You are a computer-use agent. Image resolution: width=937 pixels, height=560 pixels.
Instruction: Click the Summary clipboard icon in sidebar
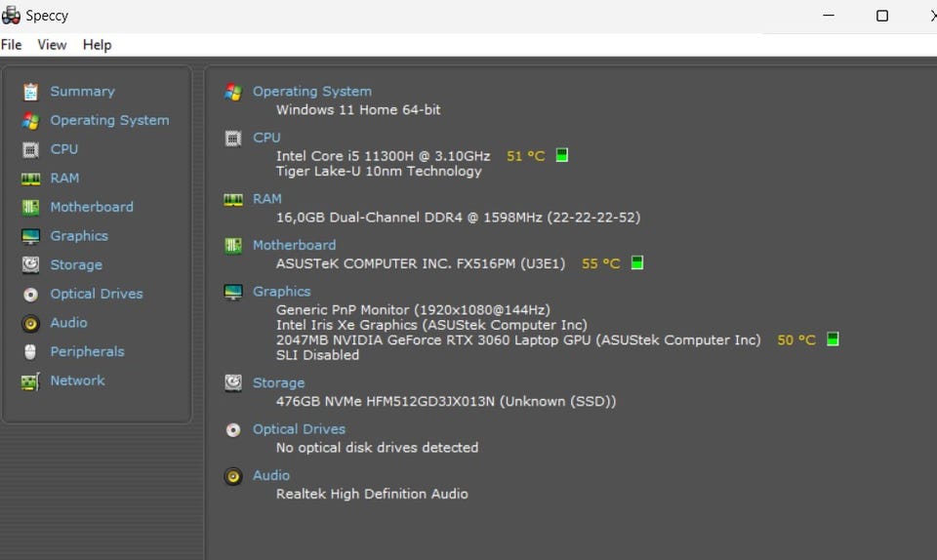coord(30,92)
